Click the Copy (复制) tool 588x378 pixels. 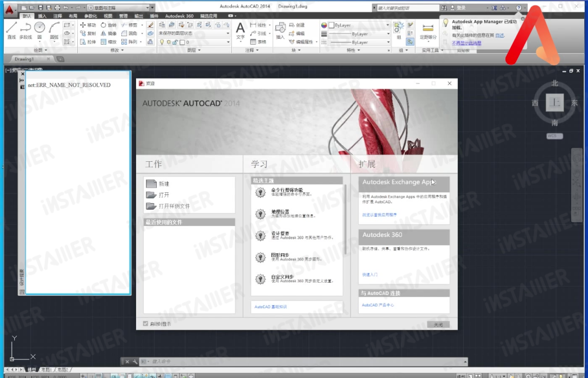(x=88, y=33)
